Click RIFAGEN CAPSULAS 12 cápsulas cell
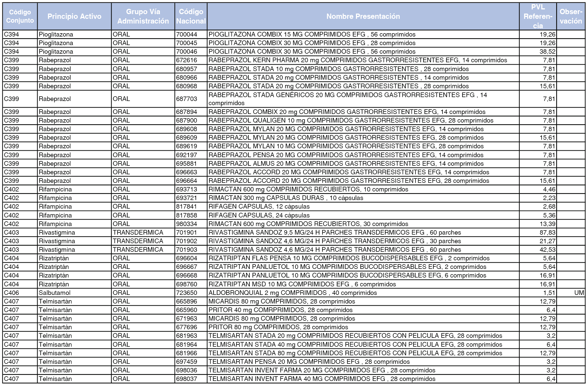 click(x=363, y=206)
